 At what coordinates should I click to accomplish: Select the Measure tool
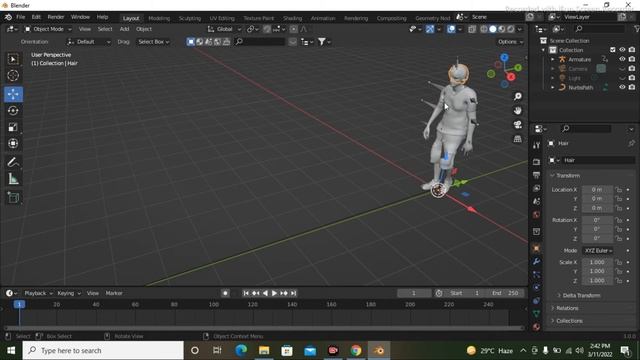[x=13, y=179]
